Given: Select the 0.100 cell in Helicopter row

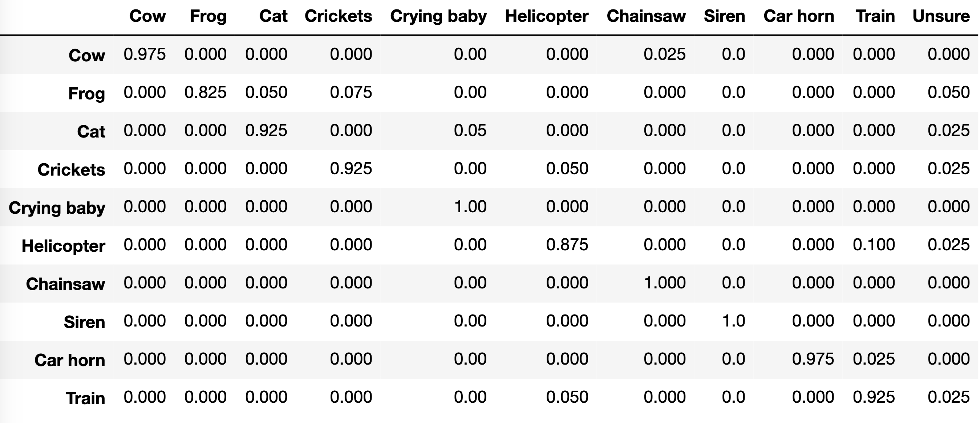Looking at the screenshot, I should pyautogui.click(x=874, y=245).
